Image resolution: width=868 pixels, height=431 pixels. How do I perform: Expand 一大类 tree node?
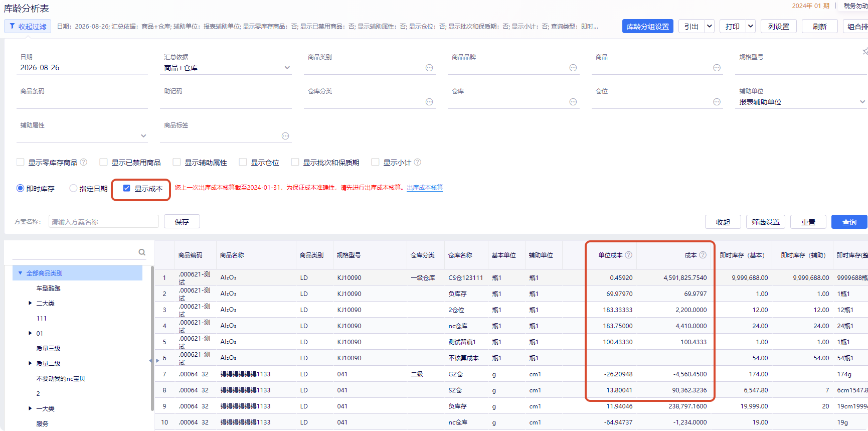30,408
